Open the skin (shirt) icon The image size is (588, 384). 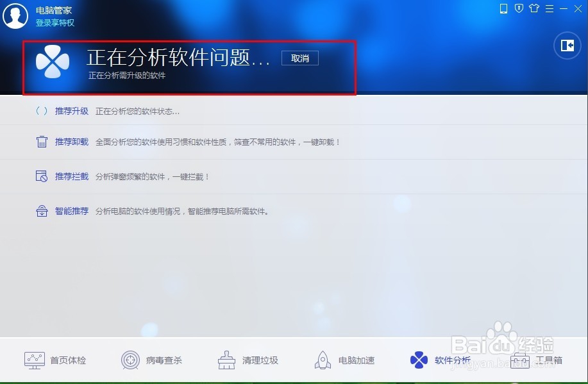(x=534, y=8)
